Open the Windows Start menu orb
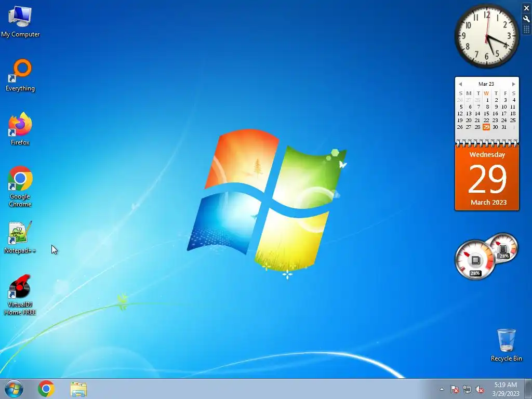The image size is (532, 399). 14,389
